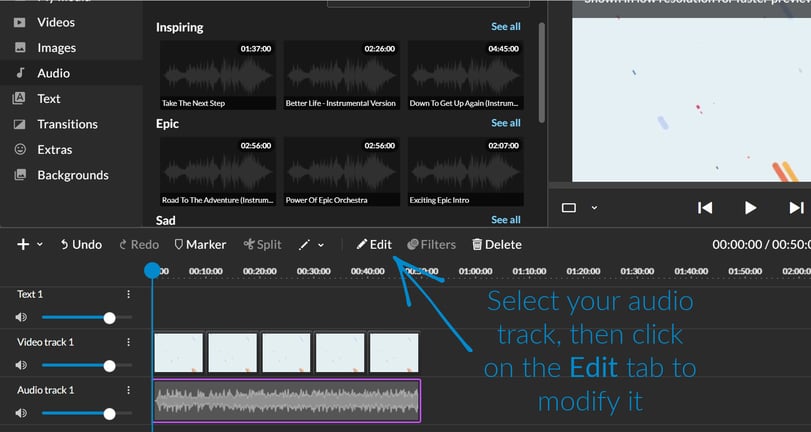This screenshot has width=811, height=432.
Task: Select the Audio category in sidebar
Action: pyautogui.click(x=53, y=73)
